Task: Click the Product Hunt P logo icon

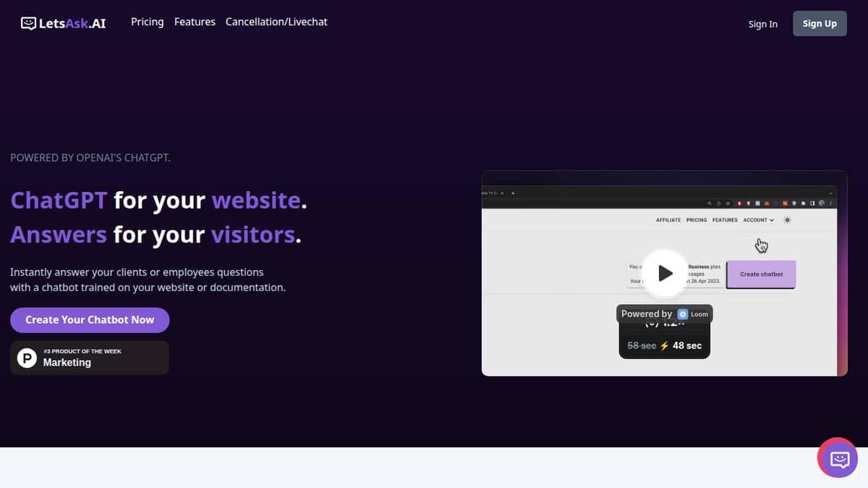Action: pyautogui.click(x=27, y=358)
